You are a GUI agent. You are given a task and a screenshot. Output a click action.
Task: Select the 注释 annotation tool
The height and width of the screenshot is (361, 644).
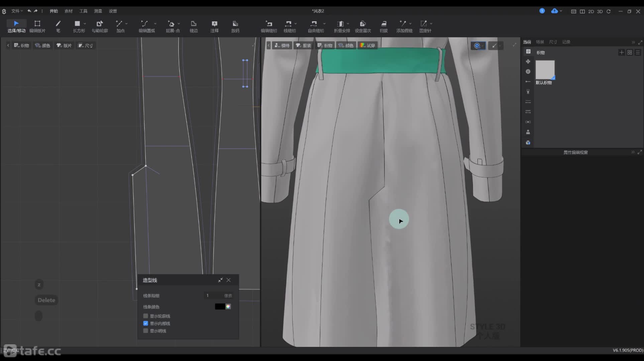[x=214, y=26]
